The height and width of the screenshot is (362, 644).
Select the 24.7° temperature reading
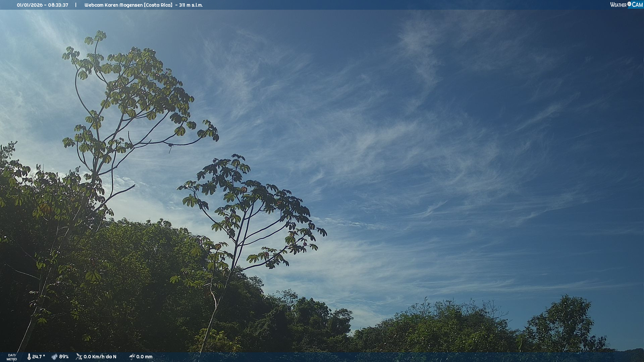39,357
